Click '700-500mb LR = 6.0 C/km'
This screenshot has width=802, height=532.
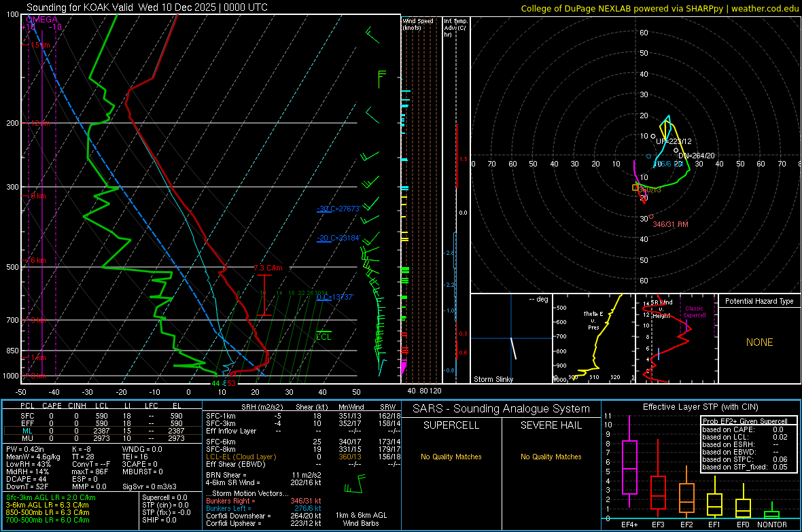48,520
